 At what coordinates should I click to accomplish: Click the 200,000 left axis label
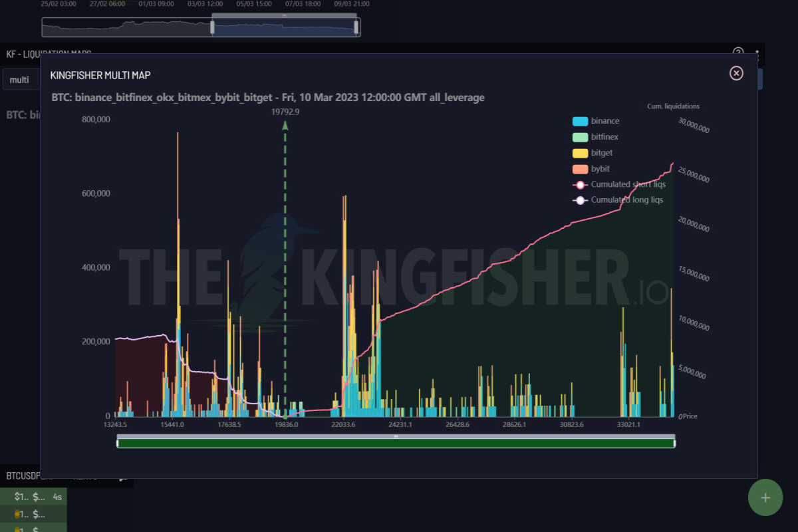[96, 341]
